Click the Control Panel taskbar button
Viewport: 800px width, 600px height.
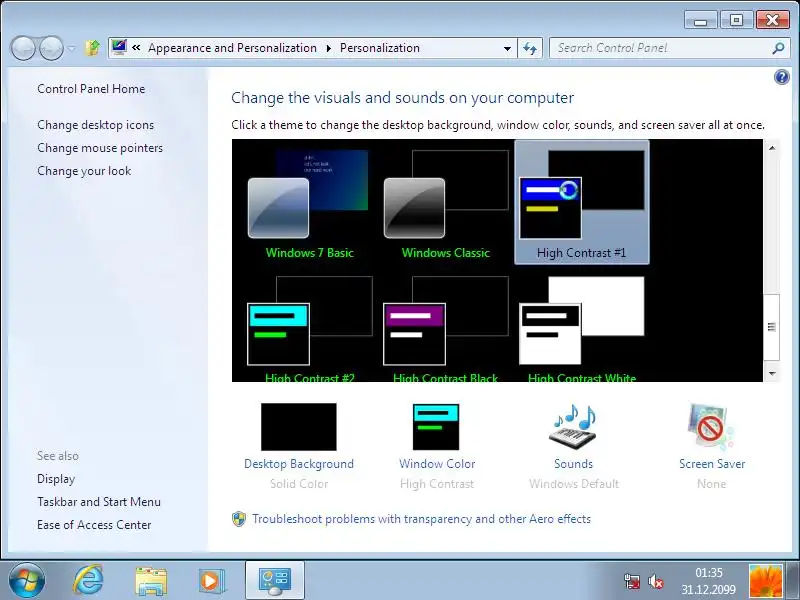coord(275,581)
